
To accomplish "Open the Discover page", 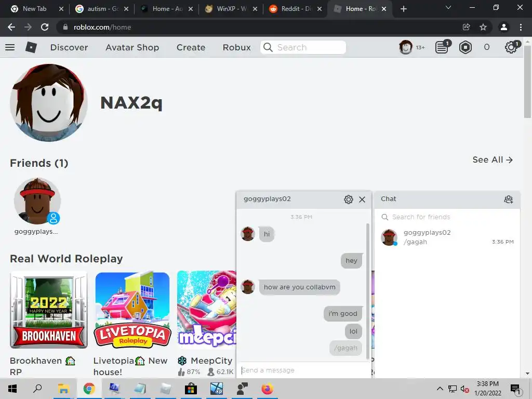I will 69,47.
